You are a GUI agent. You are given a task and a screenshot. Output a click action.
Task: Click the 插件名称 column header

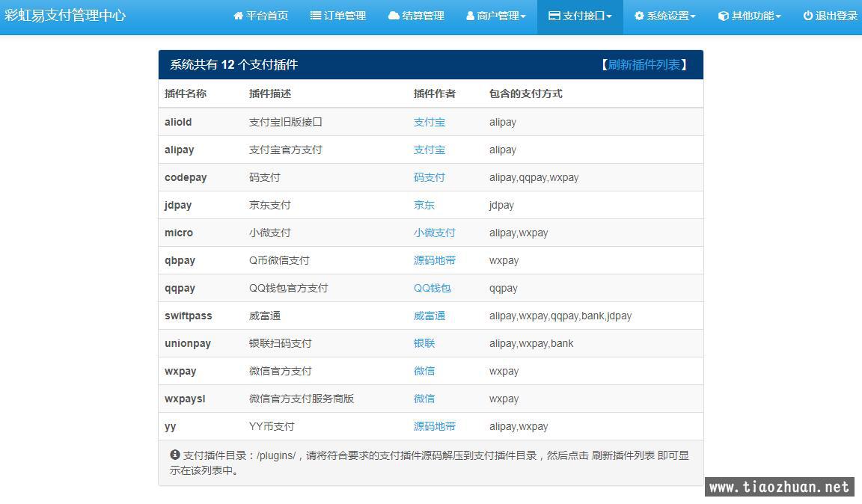[x=186, y=93]
